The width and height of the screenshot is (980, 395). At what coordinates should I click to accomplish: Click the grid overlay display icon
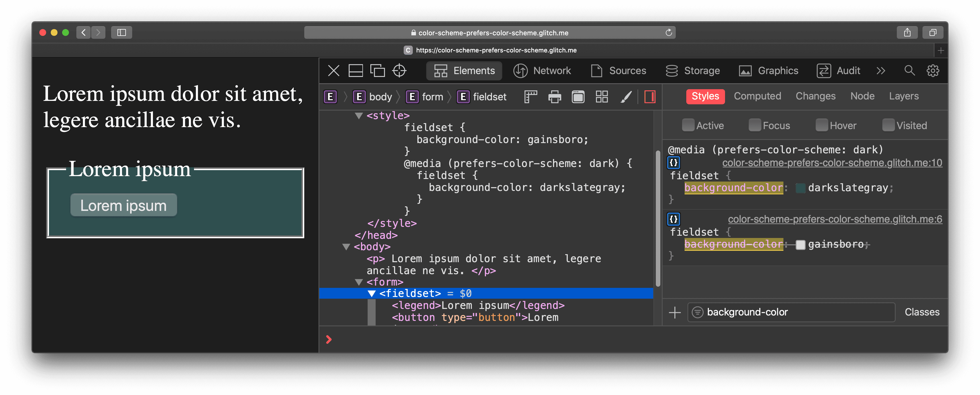point(601,97)
